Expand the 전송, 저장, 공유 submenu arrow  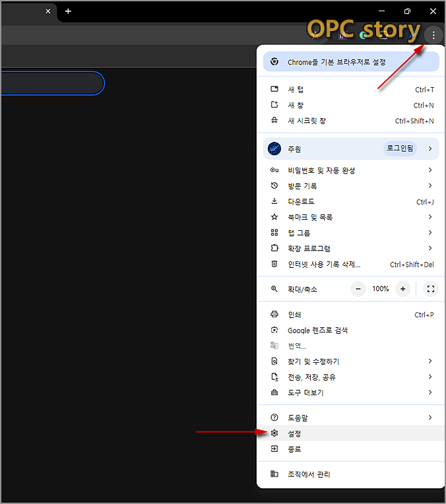coord(430,377)
